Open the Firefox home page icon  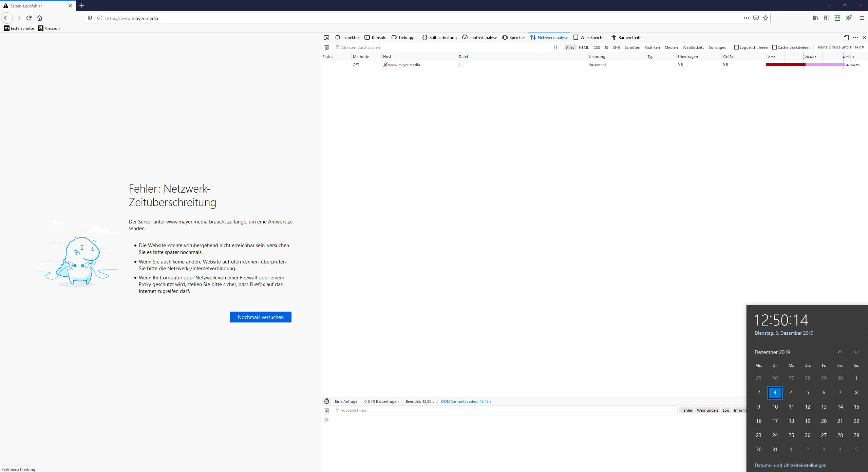pos(40,18)
